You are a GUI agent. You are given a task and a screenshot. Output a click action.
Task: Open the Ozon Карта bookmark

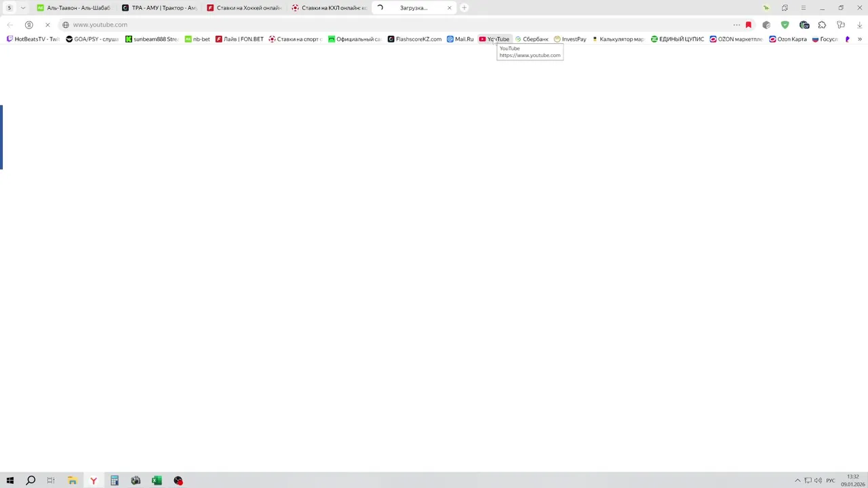(788, 39)
